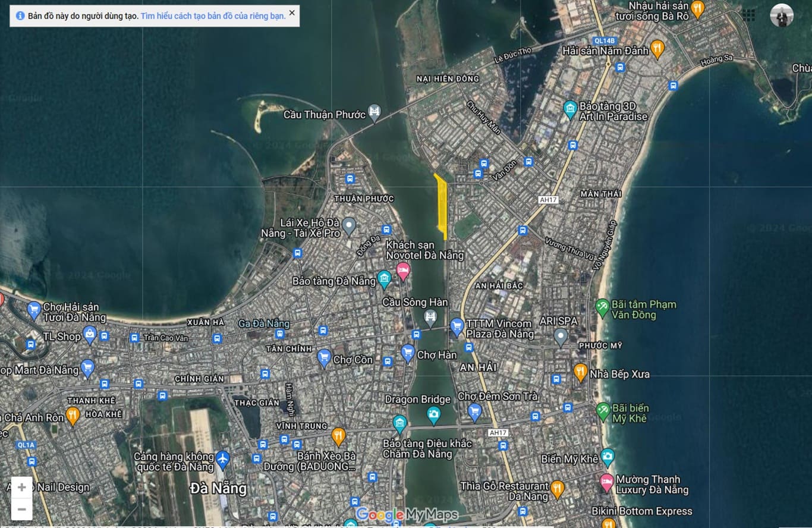Click the Cầu Thuận Phước bridge marker
This screenshot has height=528, width=812.
click(374, 112)
